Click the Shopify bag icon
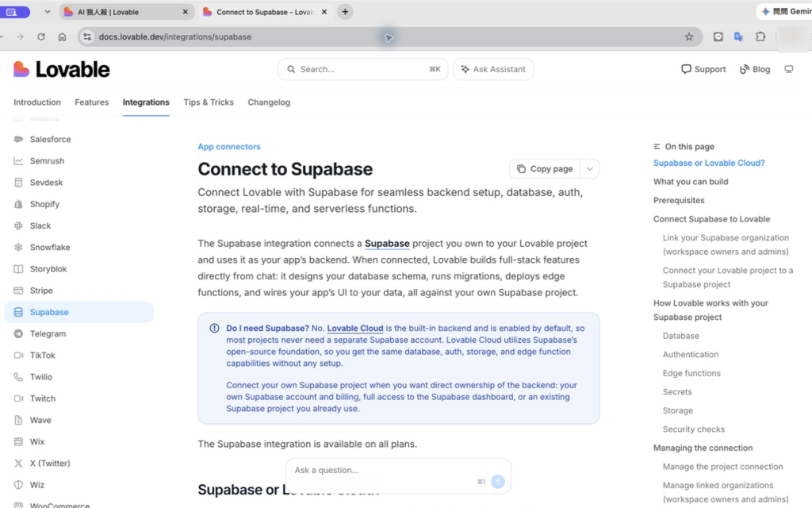The image size is (812, 508). tap(18, 204)
